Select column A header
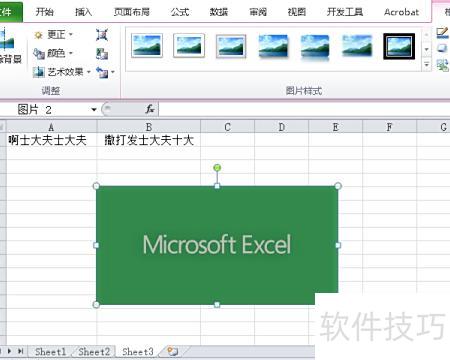 click(51, 127)
